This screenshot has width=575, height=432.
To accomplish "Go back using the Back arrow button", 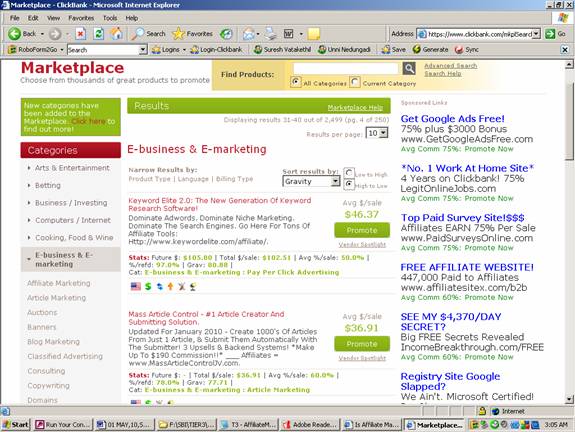I will (21, 34).
